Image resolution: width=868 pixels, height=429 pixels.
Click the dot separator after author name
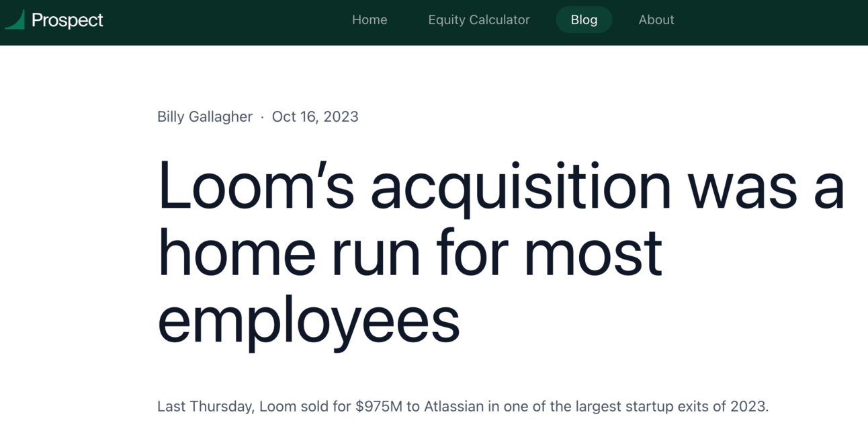(262, 118)
